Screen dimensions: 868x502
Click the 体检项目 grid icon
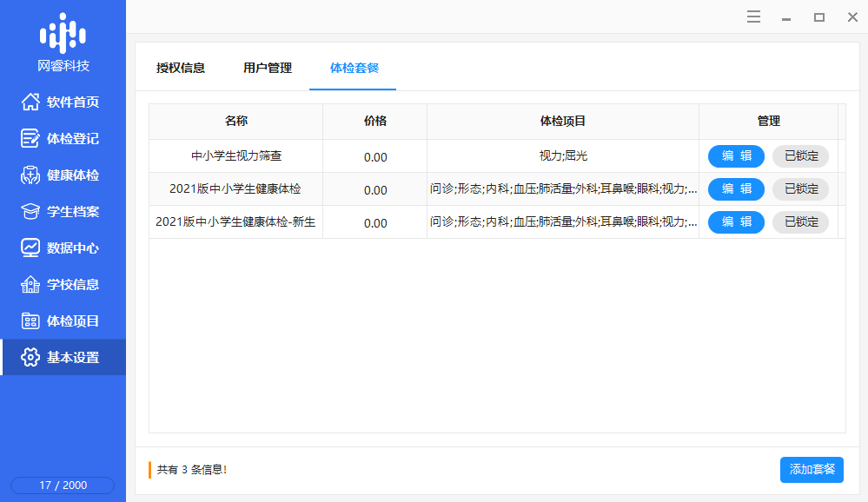pos(30,321)
